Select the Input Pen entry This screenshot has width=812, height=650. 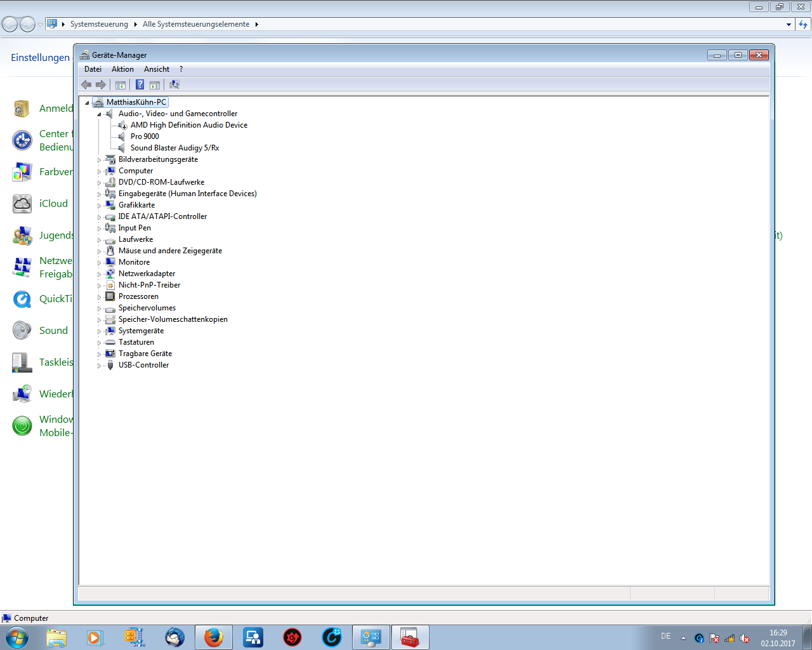pos(134,228)
